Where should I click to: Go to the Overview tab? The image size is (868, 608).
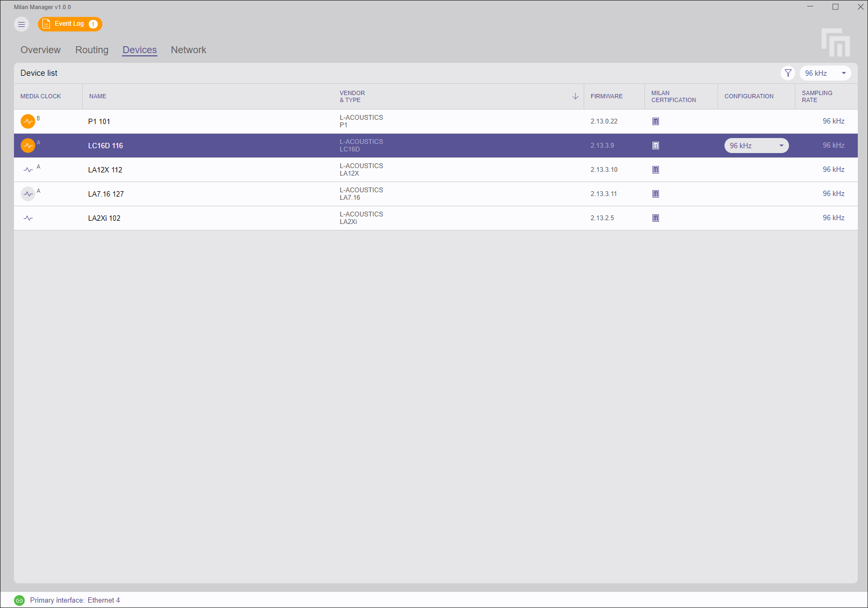(x=40, y=50)
